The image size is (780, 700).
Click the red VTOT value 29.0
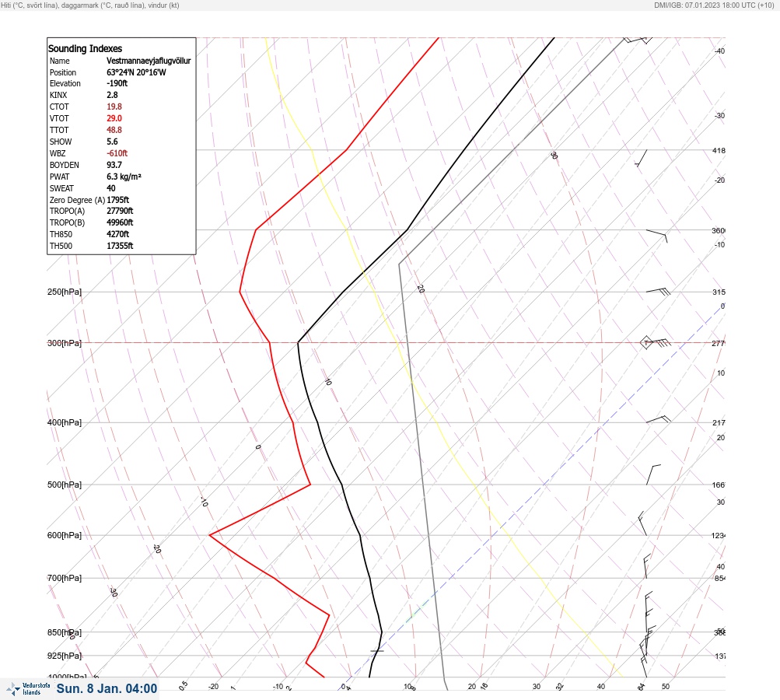click(114, 118)
